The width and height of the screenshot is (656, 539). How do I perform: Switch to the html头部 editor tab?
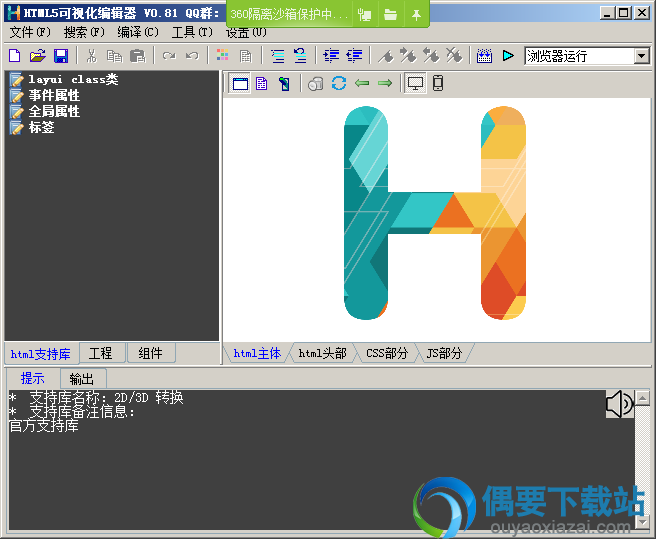(x=323, y=354)
